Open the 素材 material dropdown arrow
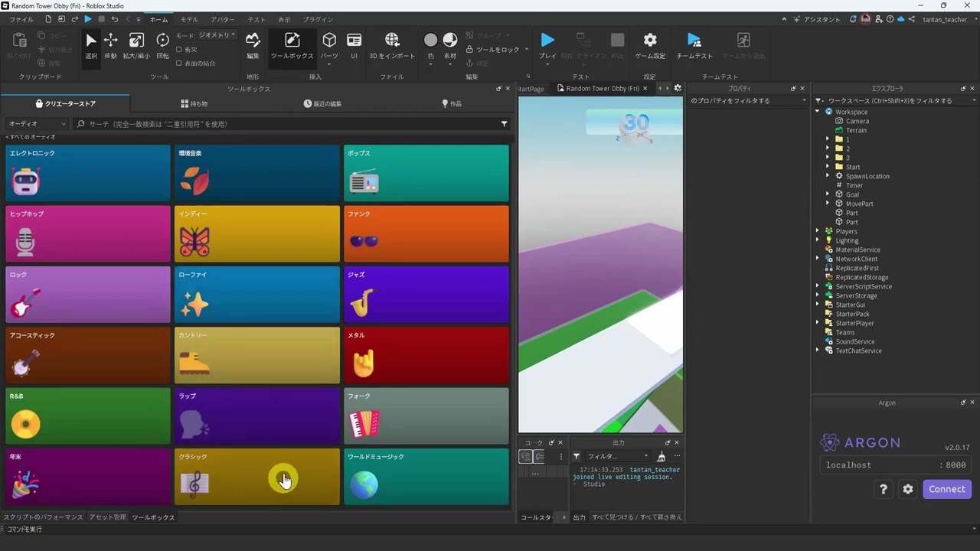 click(x=450, y=64)
